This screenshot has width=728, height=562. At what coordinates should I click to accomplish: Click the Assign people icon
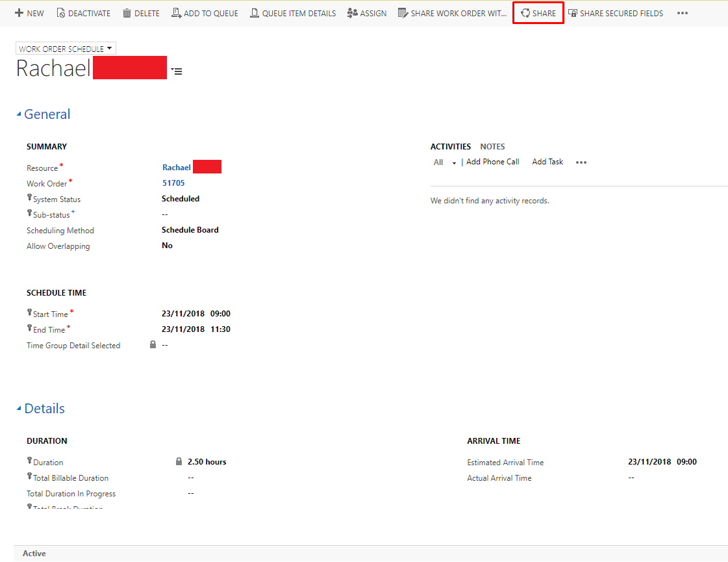pyautogui.click(x=353, y=13)
